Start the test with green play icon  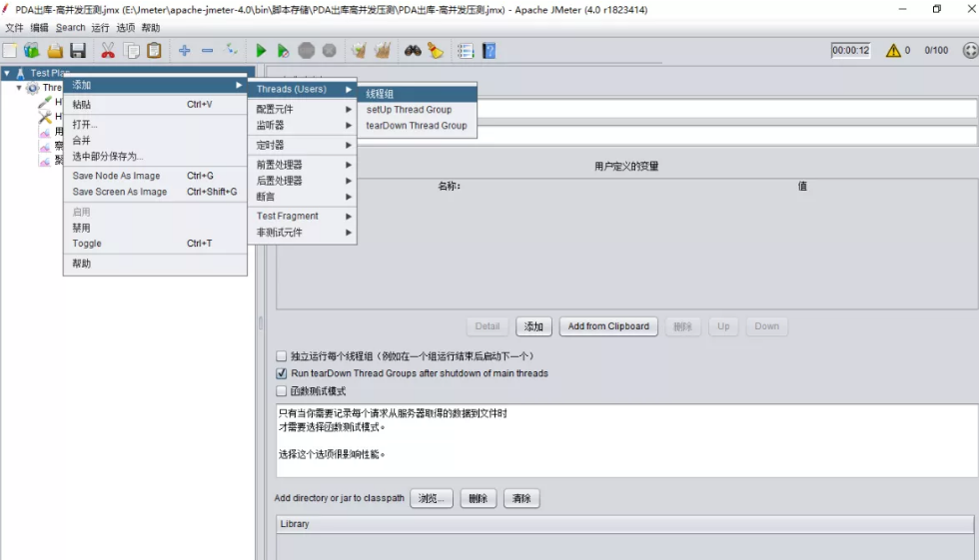(261, 51)
